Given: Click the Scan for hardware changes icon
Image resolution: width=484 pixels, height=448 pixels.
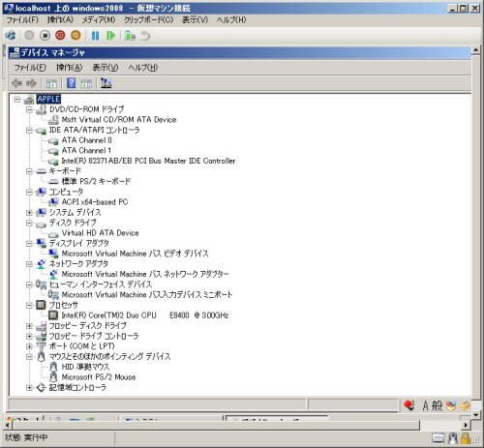Looking at the screenshot, I should click(106, 83).
